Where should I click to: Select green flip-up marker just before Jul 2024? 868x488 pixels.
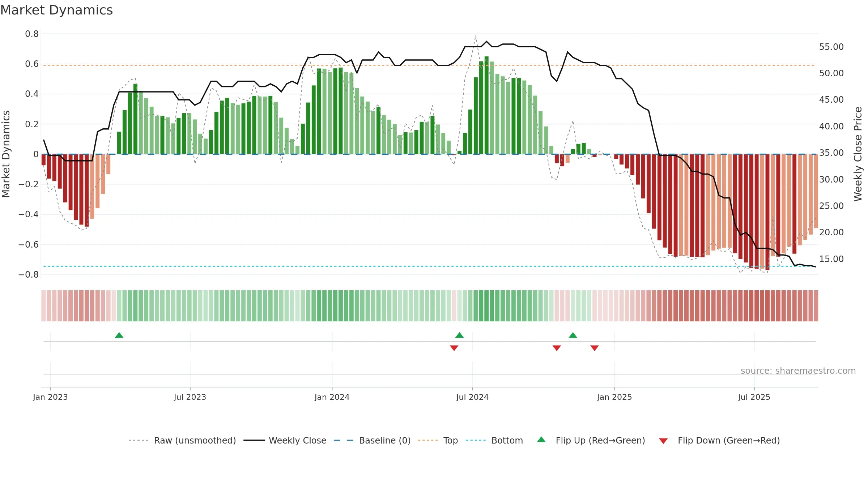tap(459, 335)
